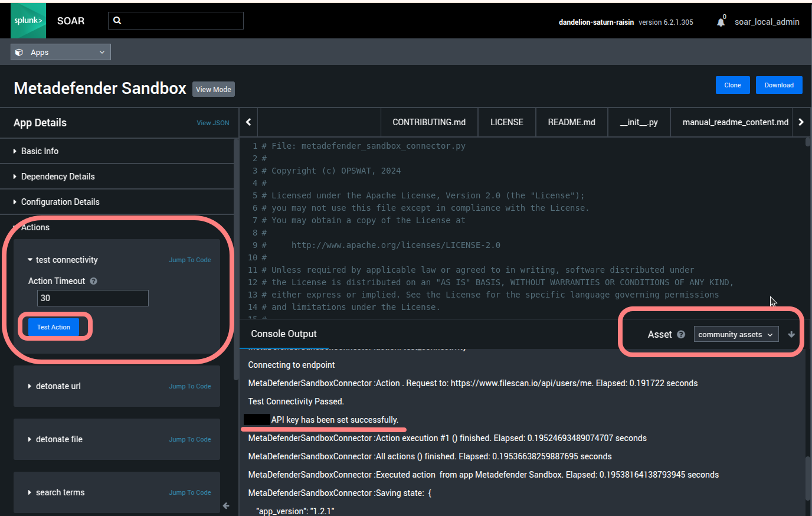The image size is (812, 516).
Task: Click the 'Test Connectivity Passed.' line
Action: pyautogui.click(x=296, y=401)
